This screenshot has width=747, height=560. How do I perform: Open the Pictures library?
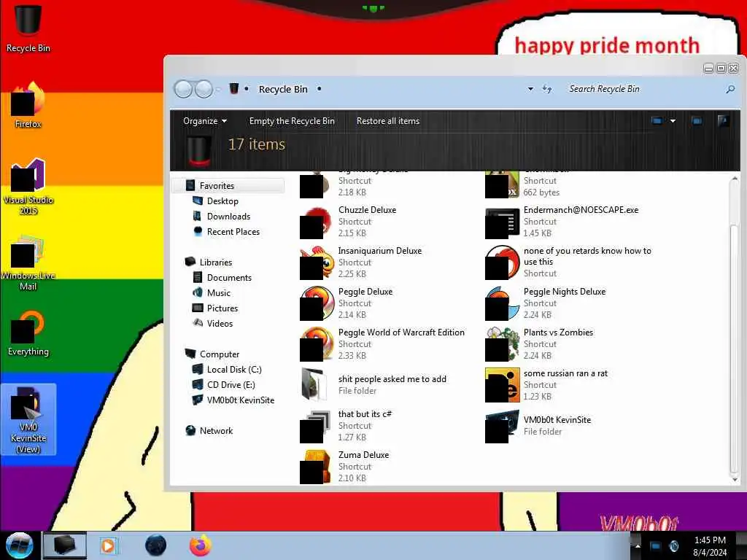[222, 308]
